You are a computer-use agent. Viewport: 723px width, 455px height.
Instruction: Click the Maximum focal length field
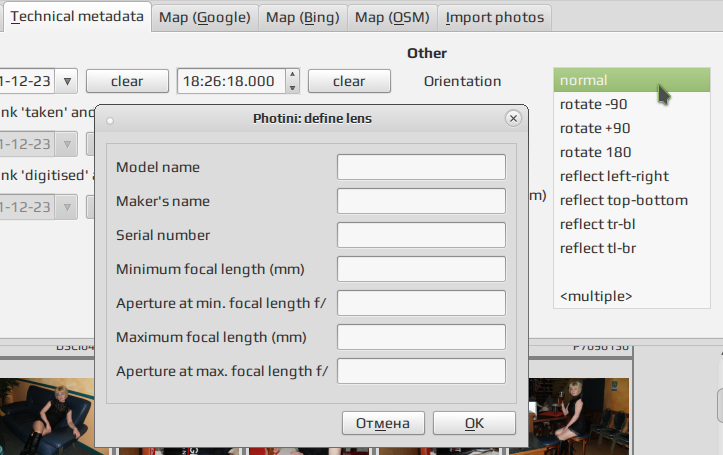pyautogui.click(x=421, y=337)
